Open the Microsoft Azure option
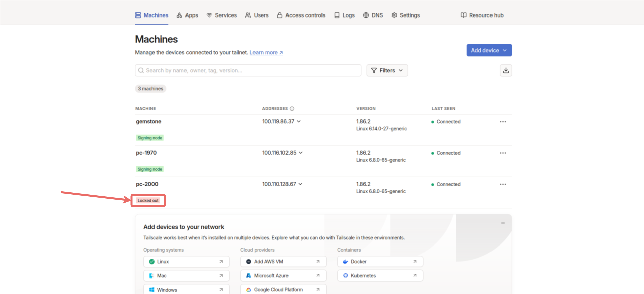Viewport: 644px width, 294px height. pos(283,276)
